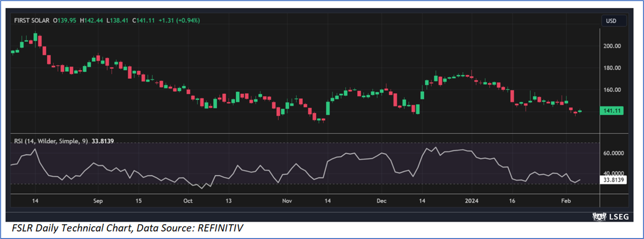
Task: Click the USD currency button
Action: [614, 21]
